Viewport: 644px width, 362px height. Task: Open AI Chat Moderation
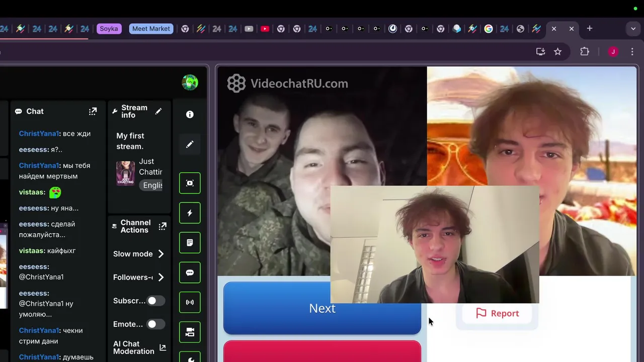point(133,347)
